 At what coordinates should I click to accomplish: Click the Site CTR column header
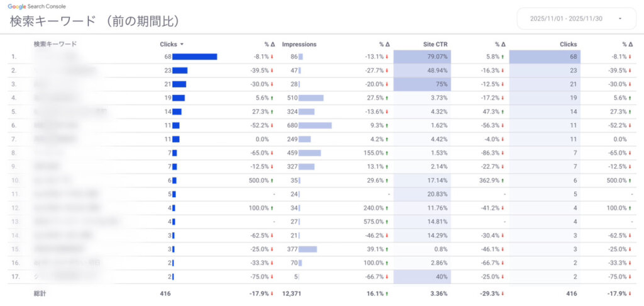point(435,45)
